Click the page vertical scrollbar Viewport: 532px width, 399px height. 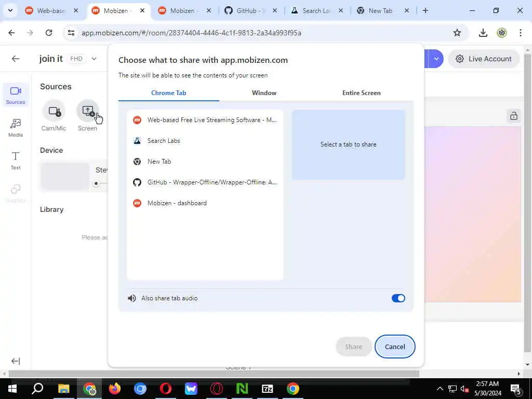click(x=527, y=202)
